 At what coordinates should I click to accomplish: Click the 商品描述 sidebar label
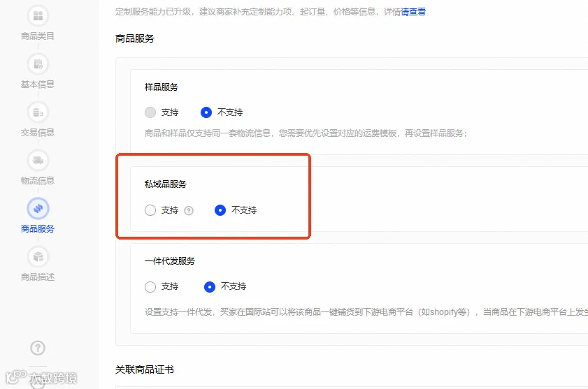pos(38,277)
